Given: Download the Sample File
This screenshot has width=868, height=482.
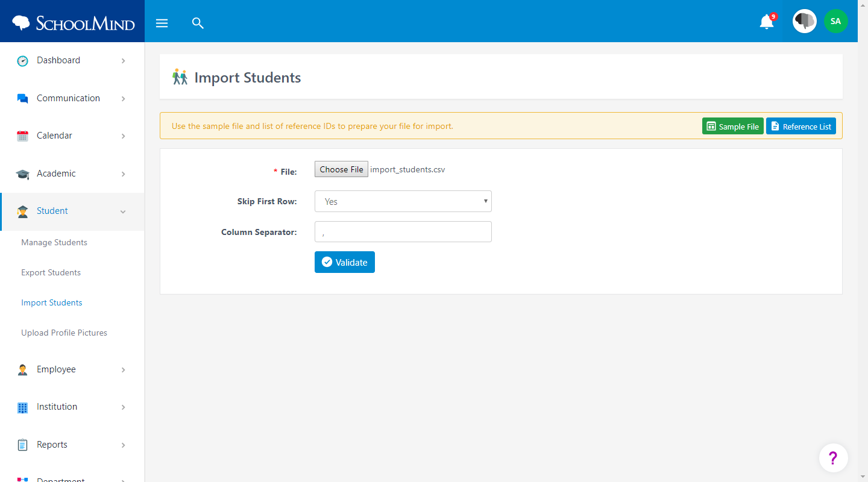Looking at the screenshot, I should [733, 126].
